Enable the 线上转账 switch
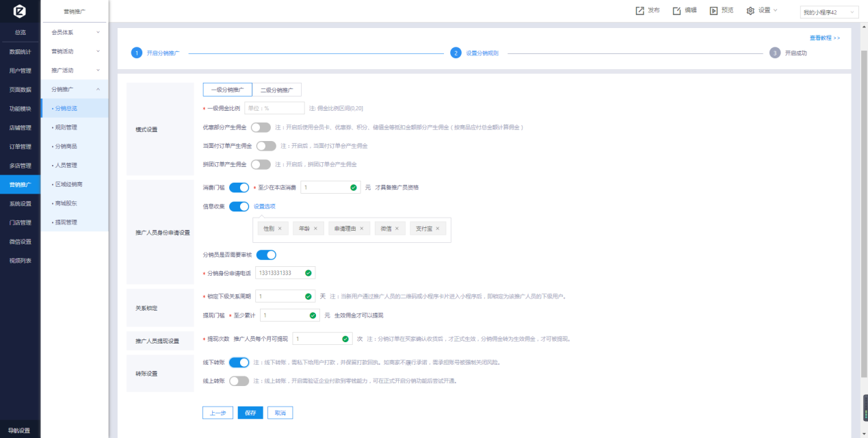 click(239, 381)
